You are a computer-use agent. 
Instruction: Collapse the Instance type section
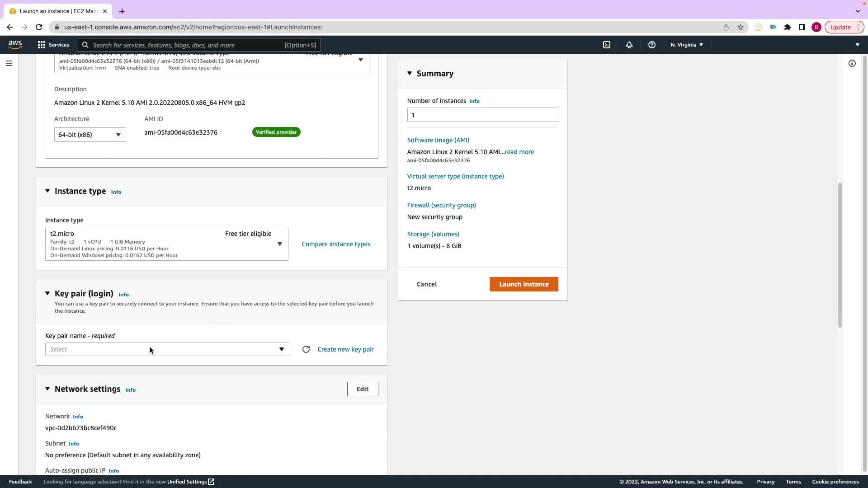pyautogui.click(x=47, y=191)
